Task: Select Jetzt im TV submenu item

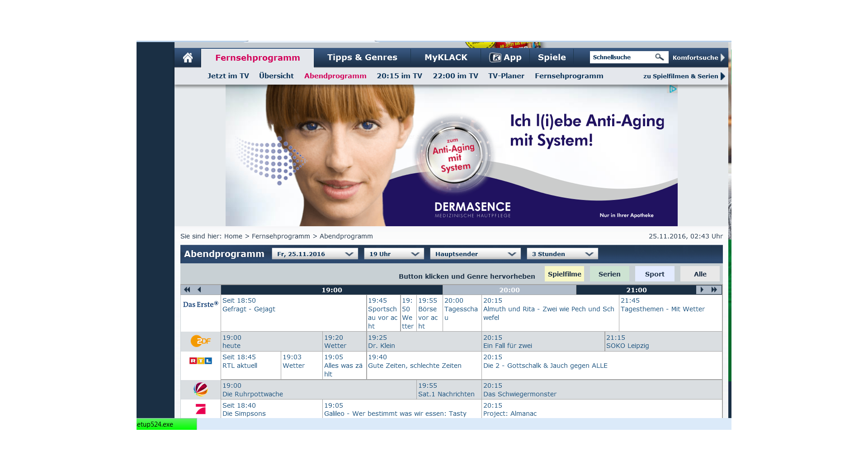Action: pyautogui.click(x=228, y=76)
